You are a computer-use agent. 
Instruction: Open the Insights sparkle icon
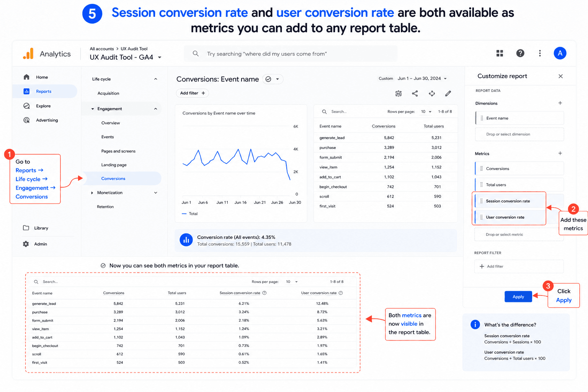point(432,93)
